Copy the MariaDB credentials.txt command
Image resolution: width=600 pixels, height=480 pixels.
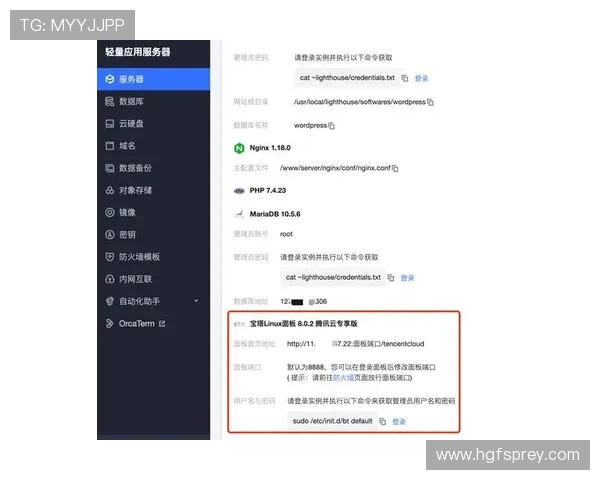click(x=391, y=278)
